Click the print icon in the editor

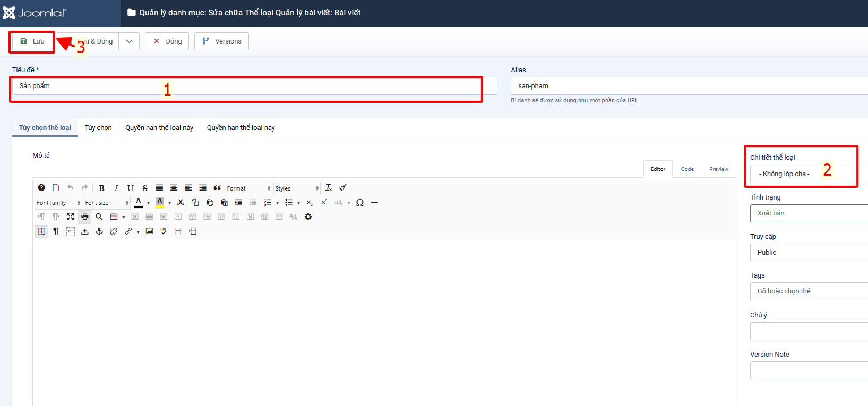85,217
